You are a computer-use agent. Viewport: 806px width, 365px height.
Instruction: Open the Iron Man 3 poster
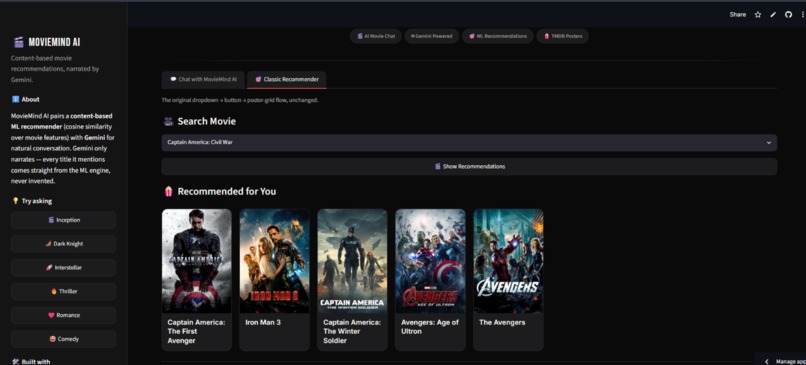pos(274,261)
